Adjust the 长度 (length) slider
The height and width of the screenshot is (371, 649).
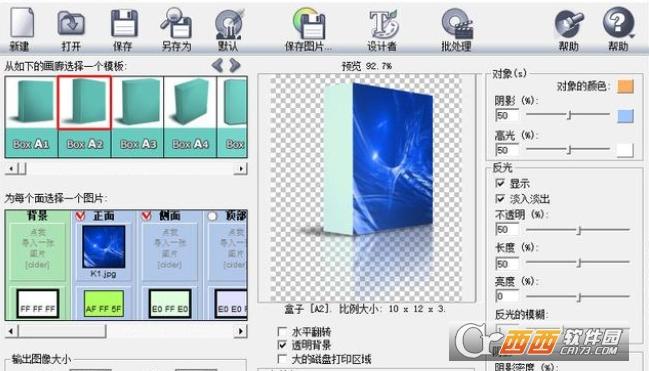click(x=578, y=263)
